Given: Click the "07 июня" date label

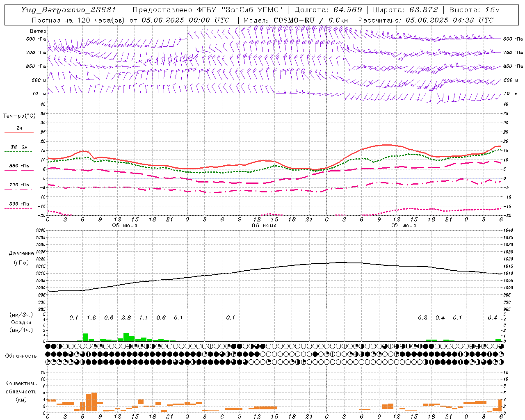Looking at the screenshot, I should (x=403, y=226).
